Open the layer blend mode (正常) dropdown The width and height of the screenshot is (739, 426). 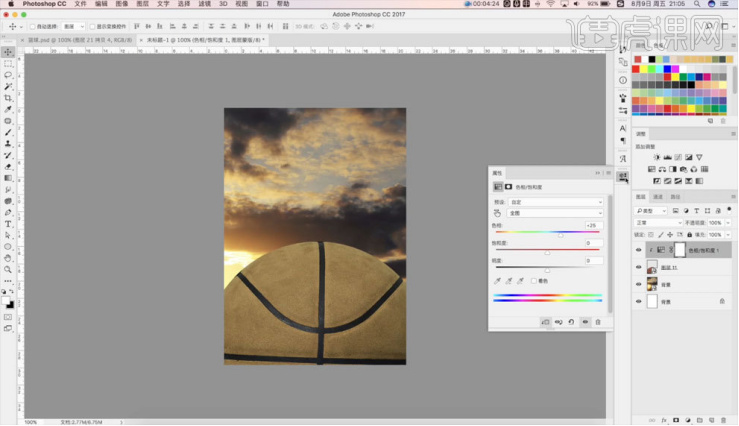[658, 222]
